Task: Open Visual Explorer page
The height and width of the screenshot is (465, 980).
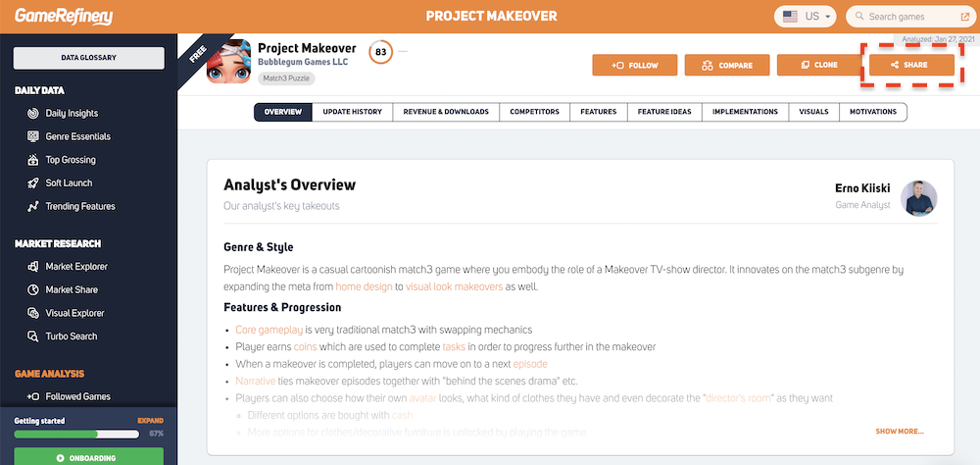Action: coord(75,313)
